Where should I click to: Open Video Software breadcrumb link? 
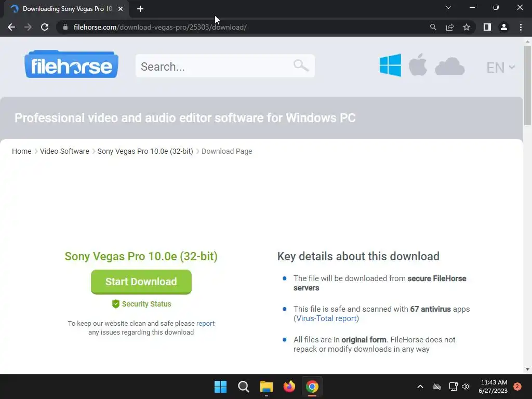coord(64,151)
